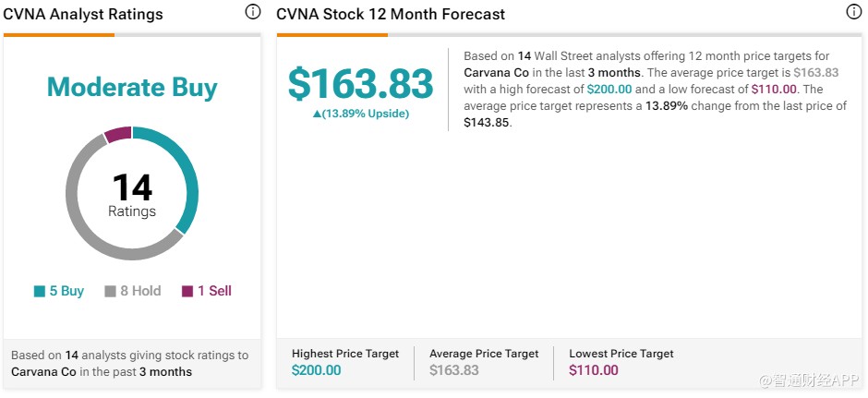868x398 pixels.
Task: Click the Lowest Price Target $110.00 value
Action: (594, 370)
